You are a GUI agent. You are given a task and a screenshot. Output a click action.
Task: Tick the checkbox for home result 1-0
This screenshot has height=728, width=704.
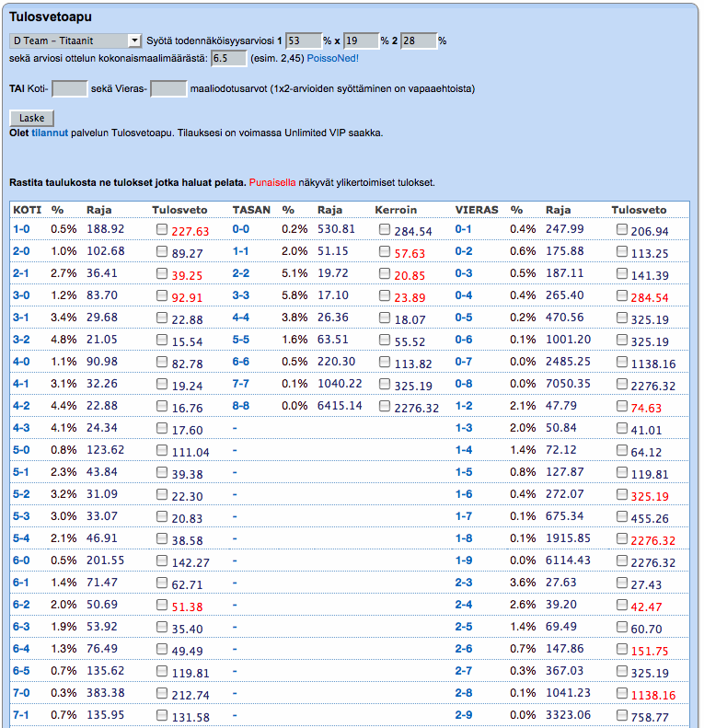tap(162, 229)
